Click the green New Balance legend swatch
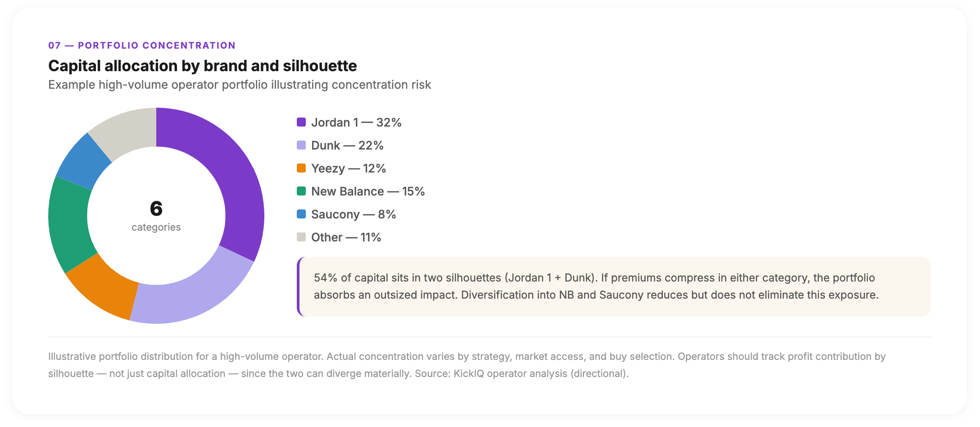 [x=301, y=191]
